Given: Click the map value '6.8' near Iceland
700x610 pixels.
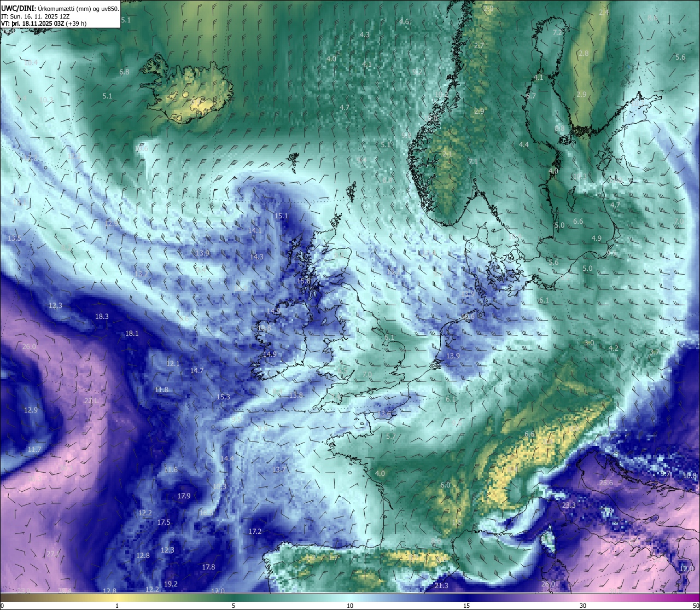Looking at the screenshot, I should pyautogui.click(x=124, y=72).
